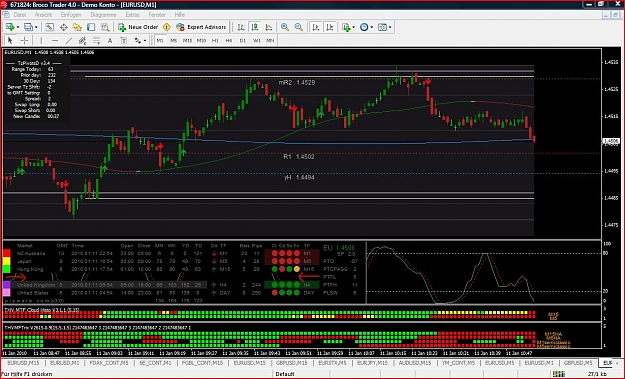The image size is (625, 379).
Task: Select the text label tool
Action: [124, 40]
